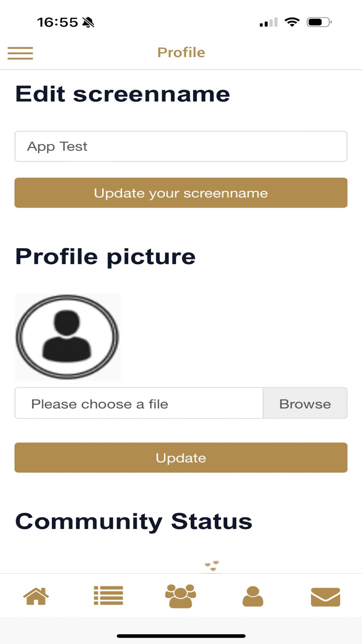
Task: Click the Please choose a file field
Action: tap(139, 403)
